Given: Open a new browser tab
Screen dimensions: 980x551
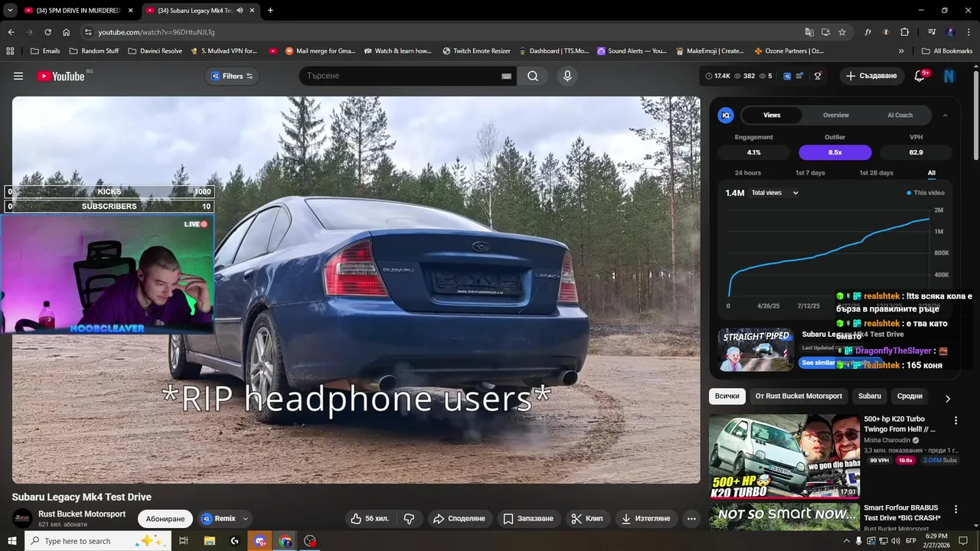Looking at the screenshot, I should (270, 11).
